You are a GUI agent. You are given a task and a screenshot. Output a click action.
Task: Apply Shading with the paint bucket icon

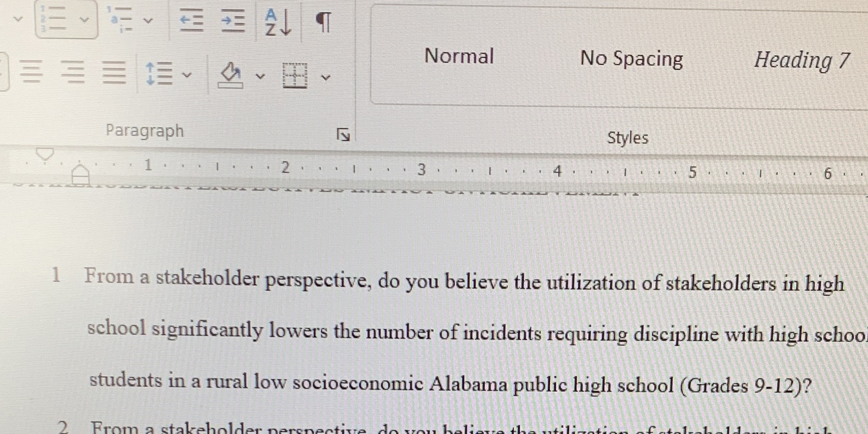230,75
